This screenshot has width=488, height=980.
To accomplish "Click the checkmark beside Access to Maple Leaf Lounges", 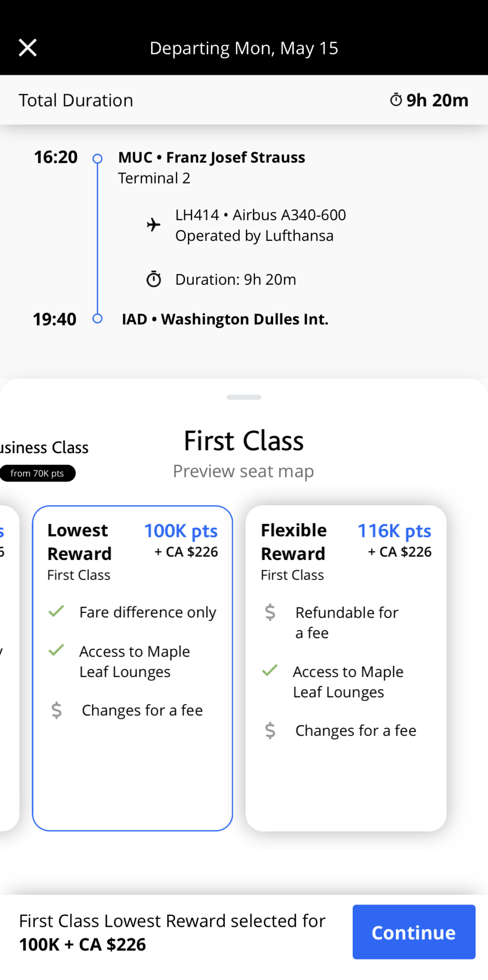I will 56,651.
